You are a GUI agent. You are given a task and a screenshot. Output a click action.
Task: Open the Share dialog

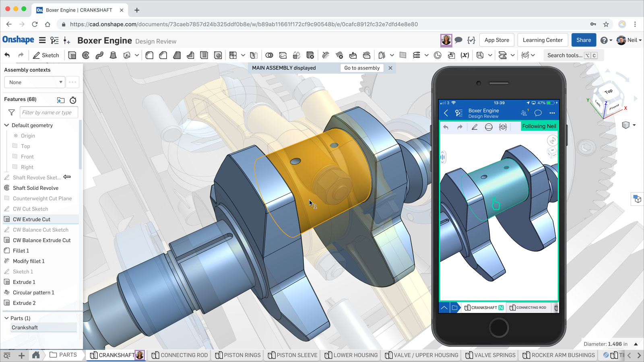tap(584, 40)
